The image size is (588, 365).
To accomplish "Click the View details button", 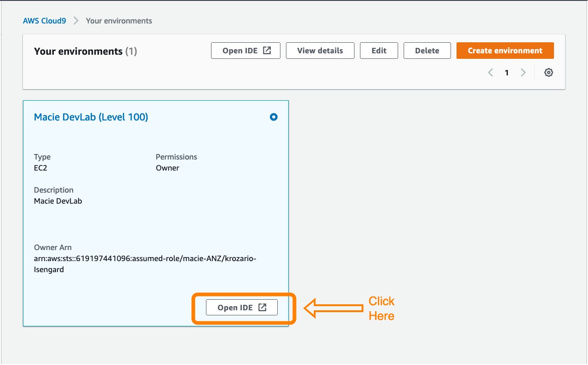I will (320, 51).
